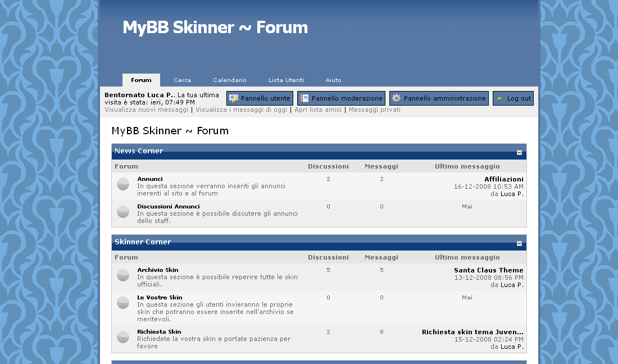Viewport: 618px width, 364px height.
Task: Click the MyBB Skinner ~ Forum header title
Action: pos(215,28)
